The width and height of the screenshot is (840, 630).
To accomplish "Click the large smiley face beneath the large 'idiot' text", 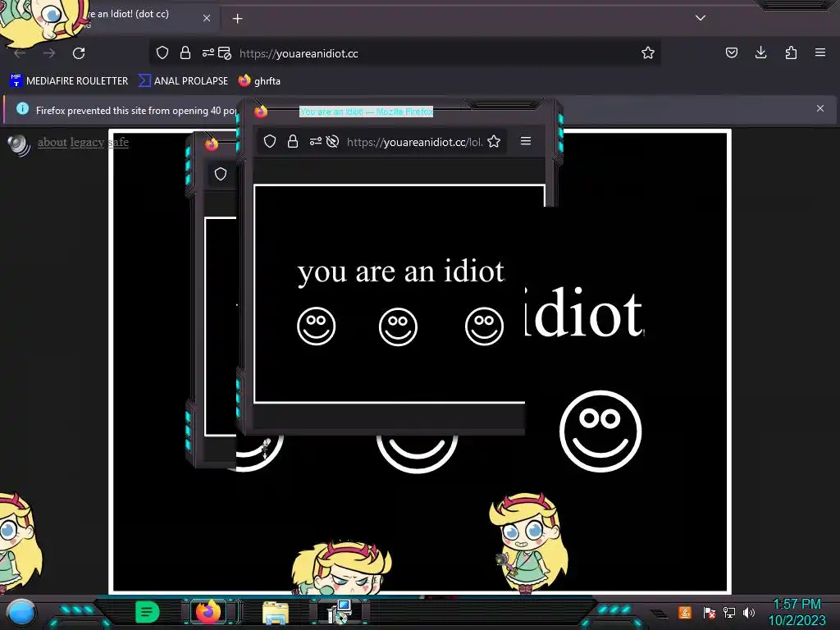I will click(x=600, y=431).
